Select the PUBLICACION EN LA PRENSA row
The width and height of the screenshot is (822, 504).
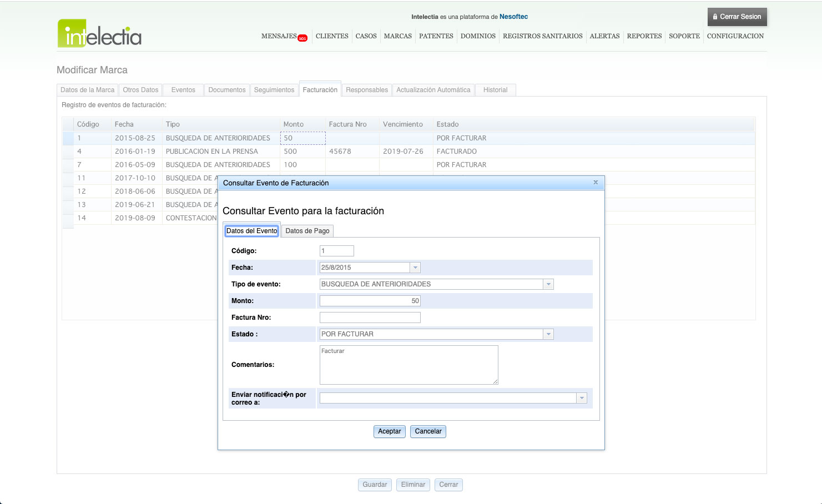click(211, 152)
